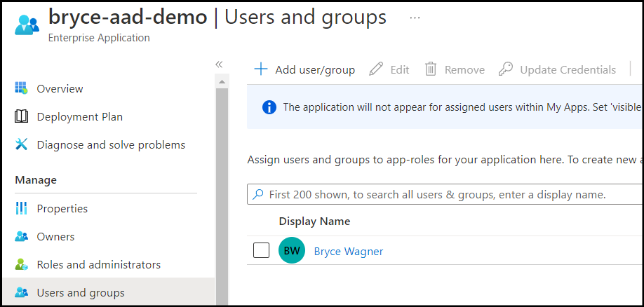This screenshot has width=644, height=307.
Task: Click the Roles and administrators icon
Action: (21, 265)
